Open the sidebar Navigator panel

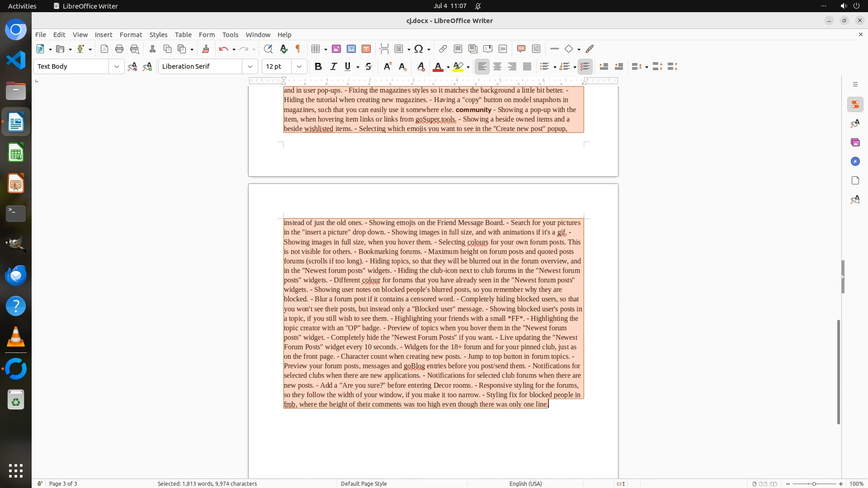[x=855, y=161]
